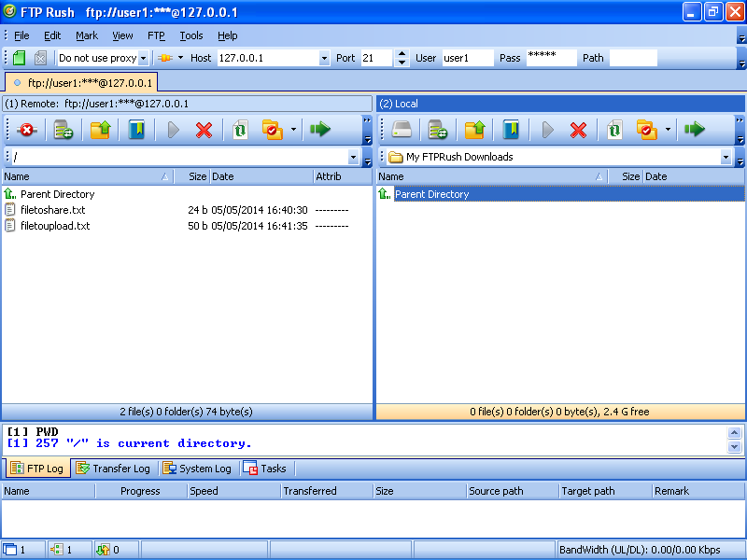Image resolution: width=747 pixels, height=560 pixels.
Task: Click the Quick Connect icon in the toolbar
Action: (x=17, y=57)
